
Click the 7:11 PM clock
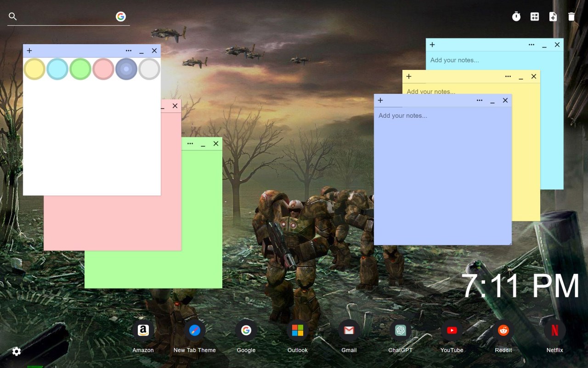click(520, 286)
